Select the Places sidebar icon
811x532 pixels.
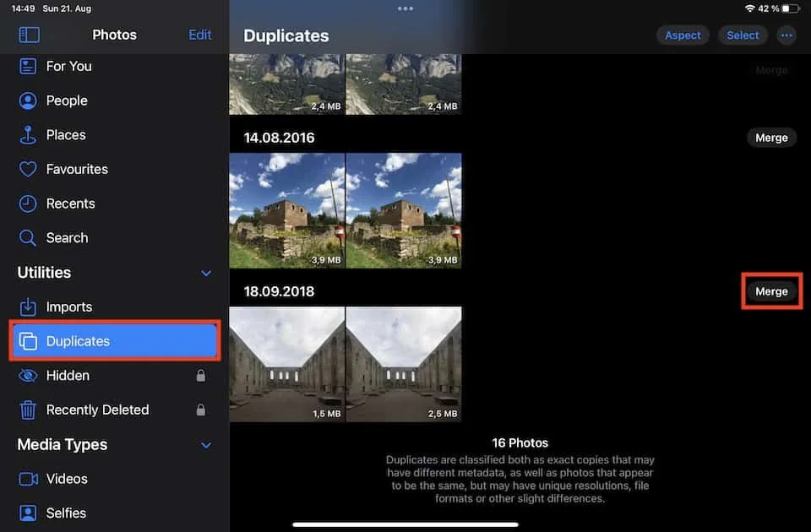(x=25, y=134)
